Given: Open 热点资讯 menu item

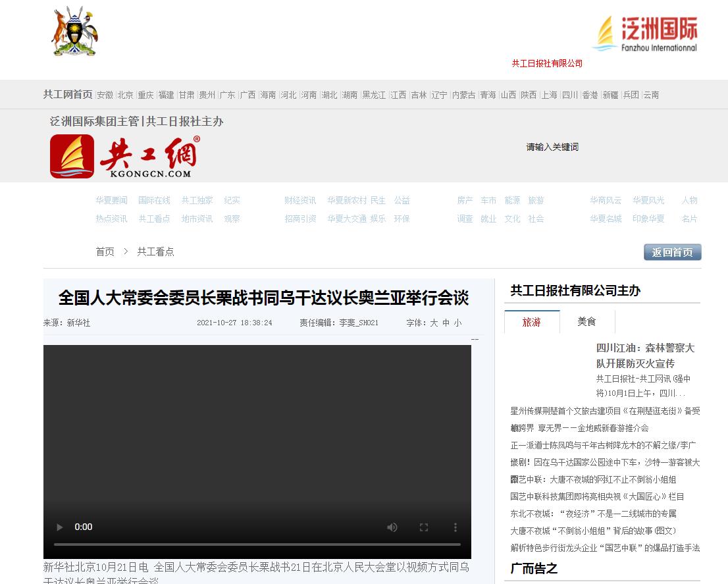Looking at the screenshot, I should click(x=111, y=219).
